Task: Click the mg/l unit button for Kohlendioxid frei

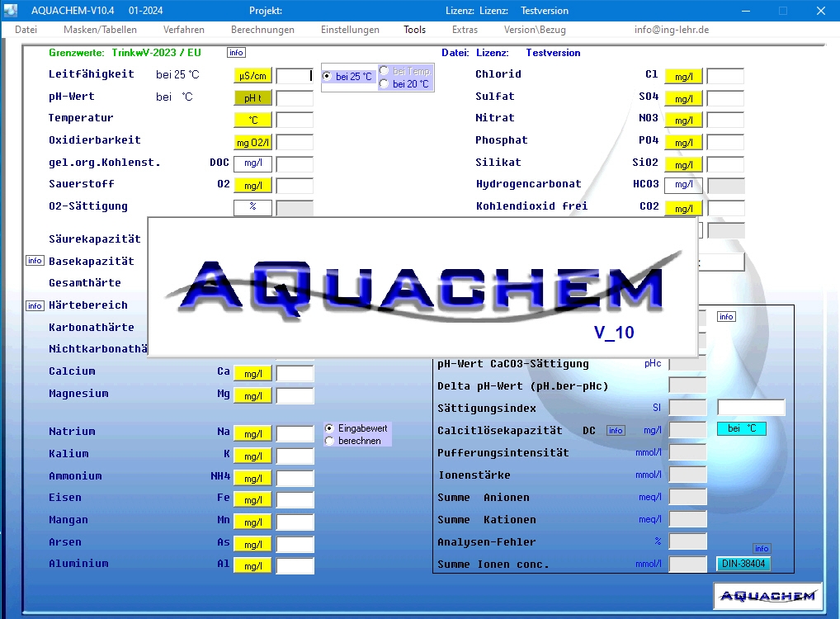Action: (683, 209)
